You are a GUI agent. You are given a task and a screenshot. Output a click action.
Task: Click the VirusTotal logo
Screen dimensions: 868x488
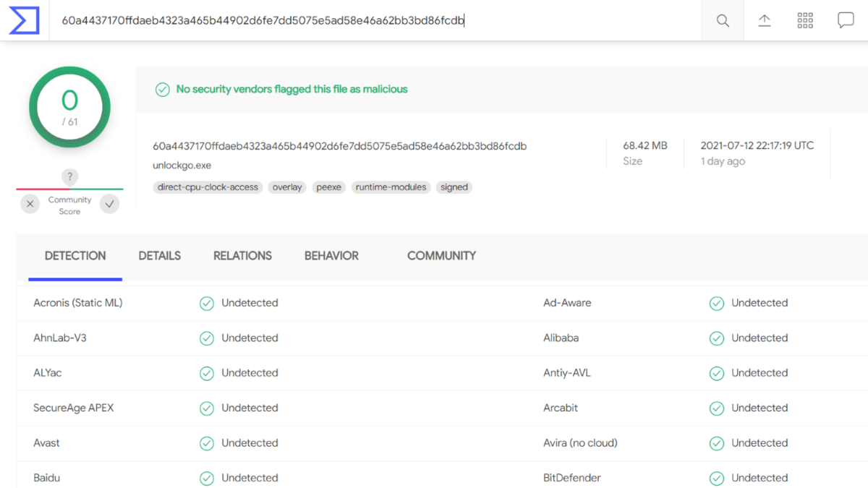pos(22,20)
